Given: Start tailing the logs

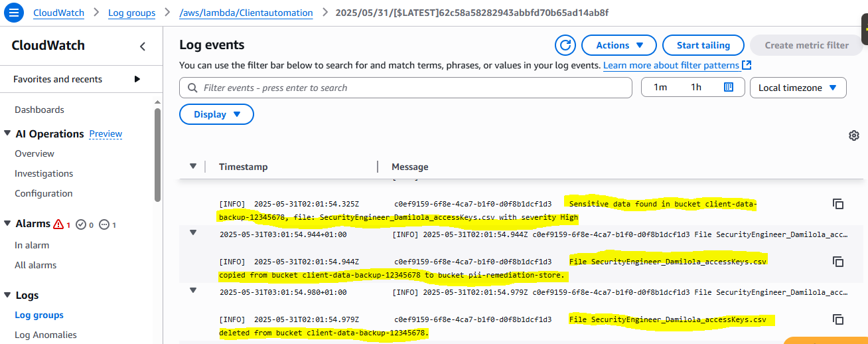Looking at the screenshot, I should click(x=703, y=45).
